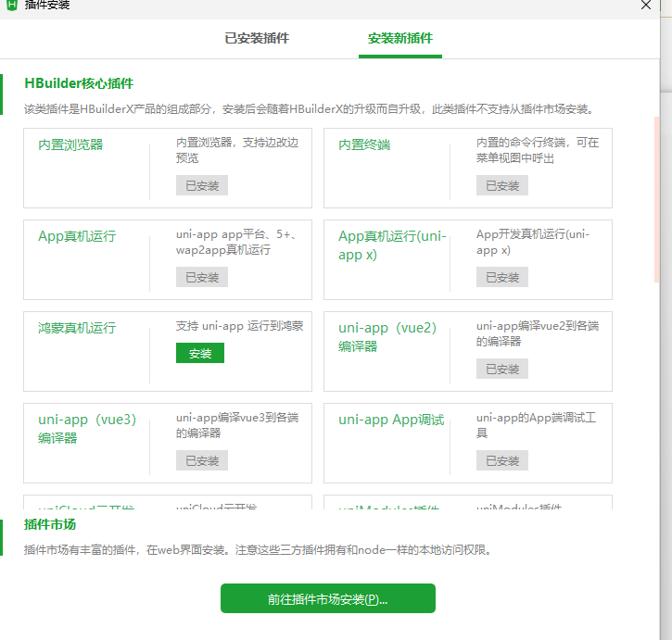This screenshot has width=672, height=640.
Task: Install the 鸿蒙真机运行 plugin
Action: tap(199, 353)
